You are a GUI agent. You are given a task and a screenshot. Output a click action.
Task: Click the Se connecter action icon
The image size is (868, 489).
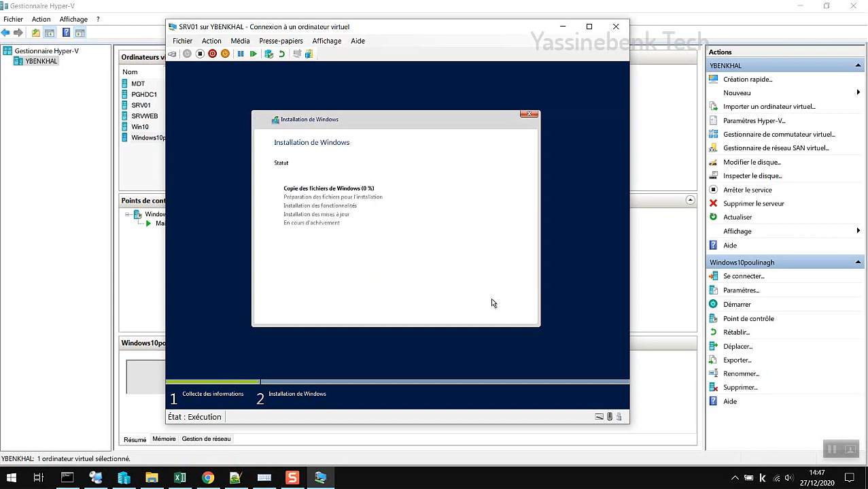point(713,276)
